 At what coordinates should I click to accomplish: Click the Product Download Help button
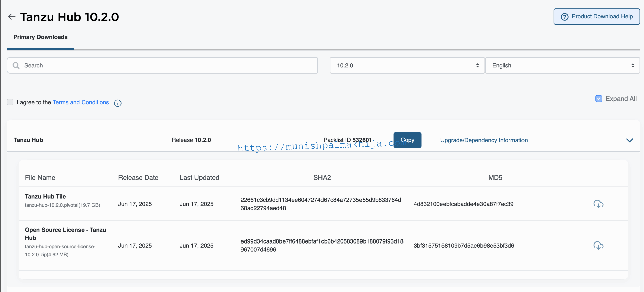[597, 17]
